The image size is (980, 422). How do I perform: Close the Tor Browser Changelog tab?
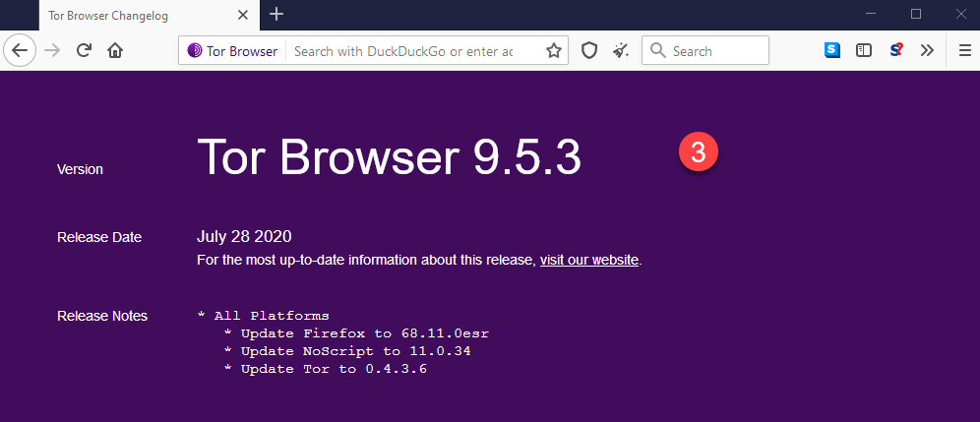click(x=243, y=16)
